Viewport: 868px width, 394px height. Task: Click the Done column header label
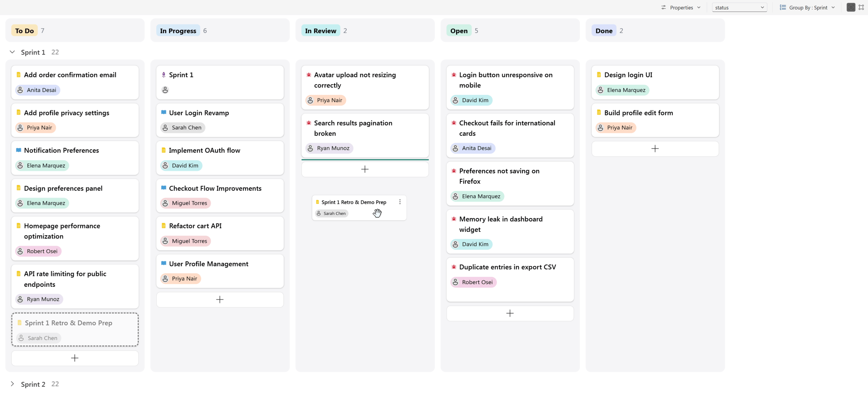pos(604,31)
